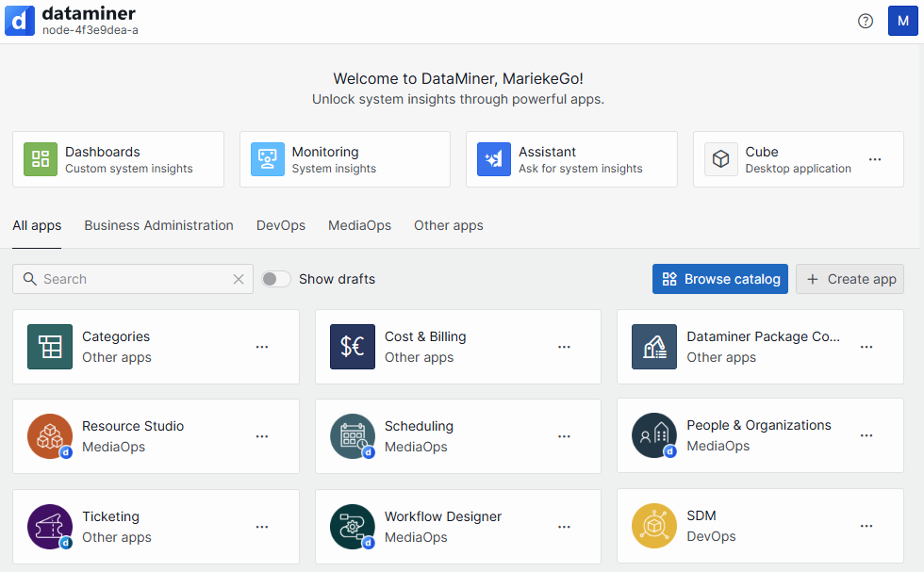Click the node-4f3e9dea-a label
Viewport: 924px width, 572px height.
(91, 30)
